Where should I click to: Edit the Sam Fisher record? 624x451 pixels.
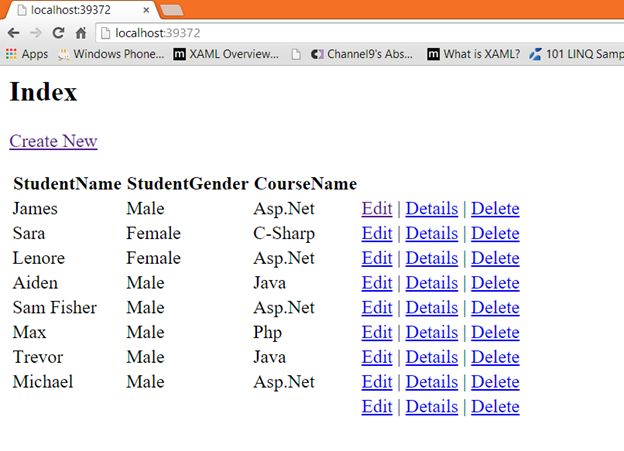pyautogui.click(x=377, y=307)
